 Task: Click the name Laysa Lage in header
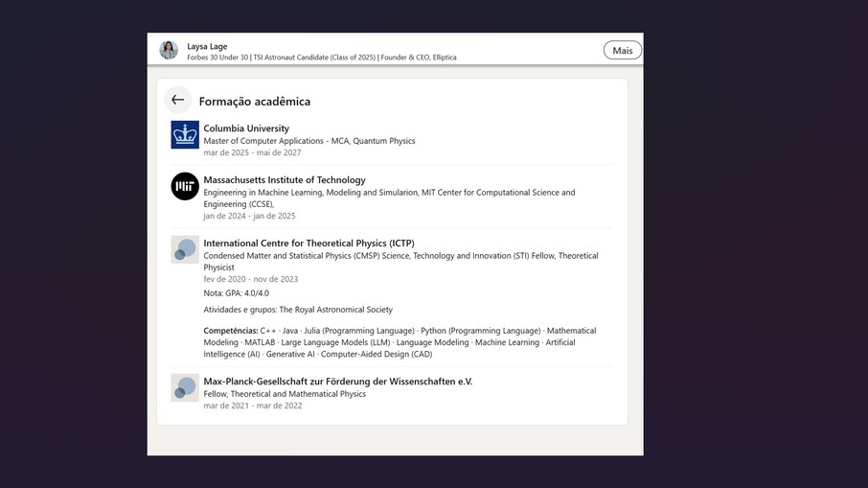click(207, 47)
